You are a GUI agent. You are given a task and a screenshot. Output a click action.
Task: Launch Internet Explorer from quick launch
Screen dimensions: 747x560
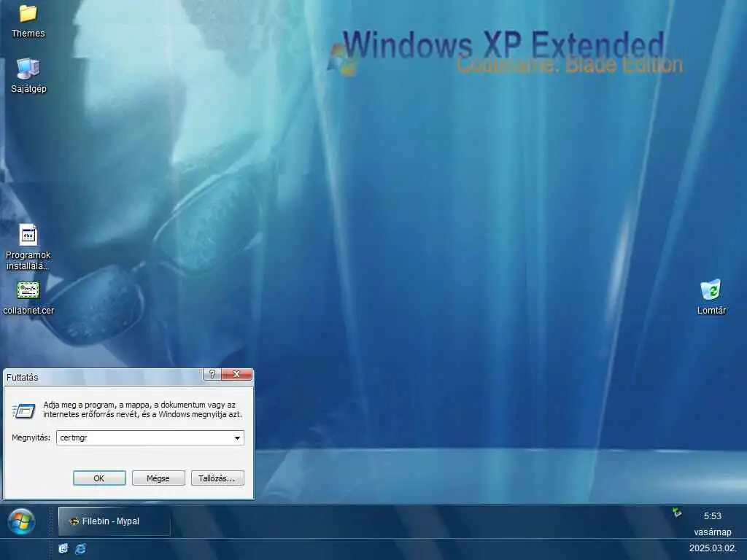pos(80,548)
